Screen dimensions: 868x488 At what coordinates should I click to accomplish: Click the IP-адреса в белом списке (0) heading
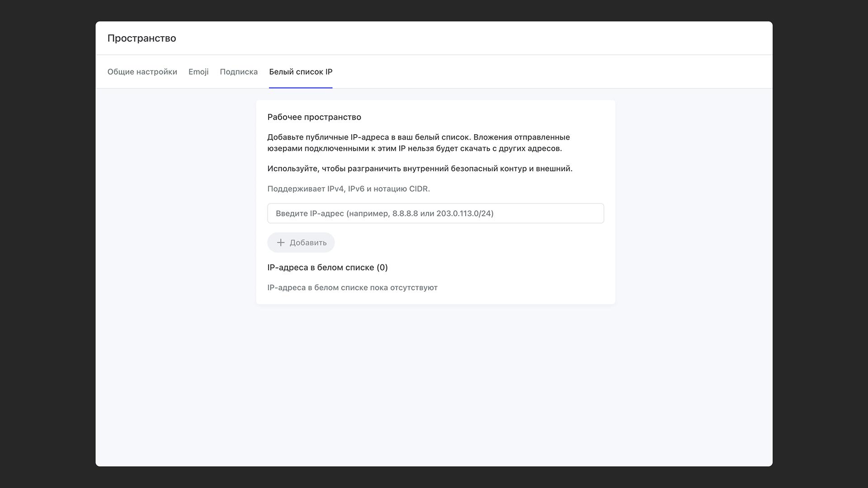(327, 267)
